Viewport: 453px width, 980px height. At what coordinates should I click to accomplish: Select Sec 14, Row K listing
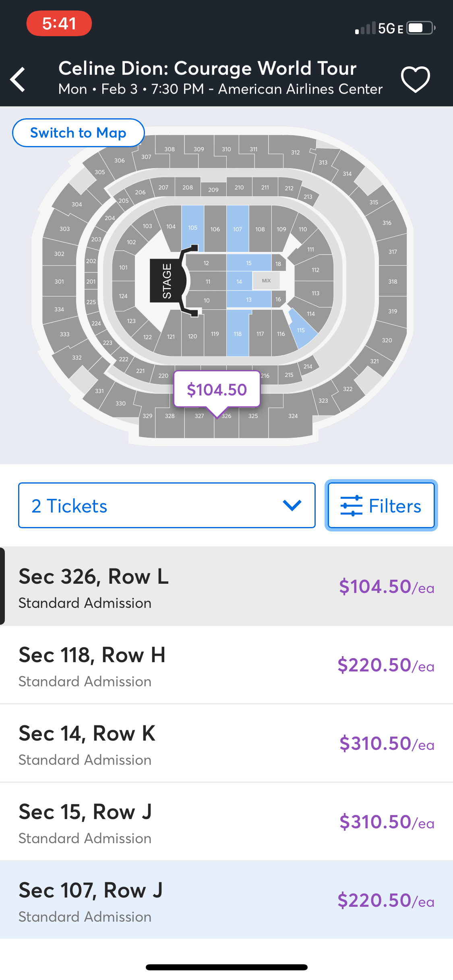[x=226, y=743]
